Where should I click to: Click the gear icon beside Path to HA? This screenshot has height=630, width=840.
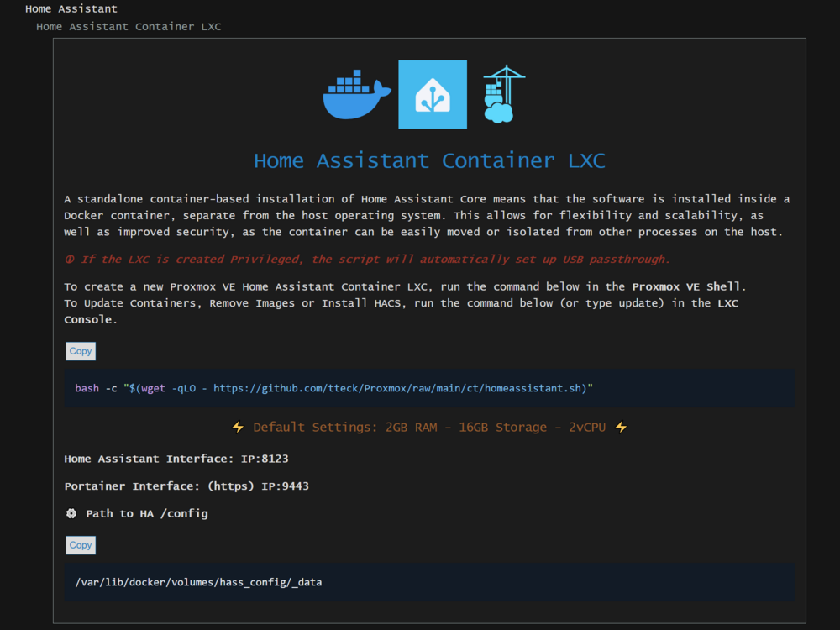[x=71, y=513]
